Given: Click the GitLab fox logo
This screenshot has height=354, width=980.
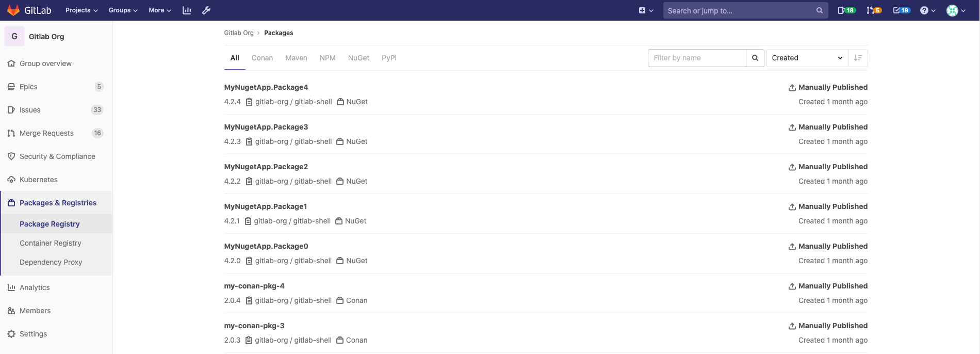Looking at the screenshot, I should pos(13,10).
